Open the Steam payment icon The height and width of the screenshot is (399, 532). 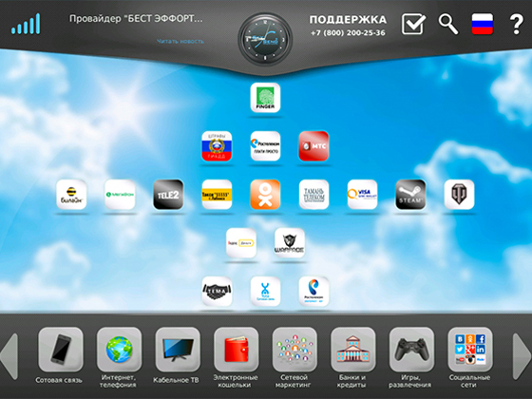pyautogui.click(x=410, y=195)
